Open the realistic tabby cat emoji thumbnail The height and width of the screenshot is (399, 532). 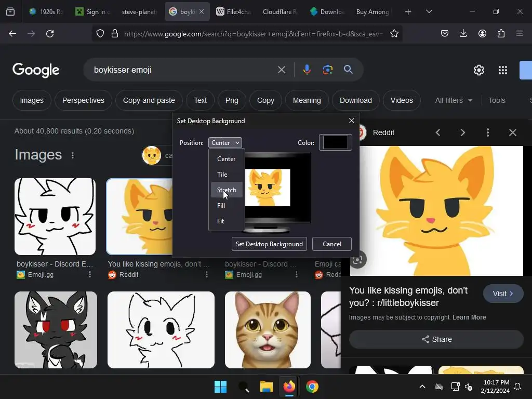point(268,330)
